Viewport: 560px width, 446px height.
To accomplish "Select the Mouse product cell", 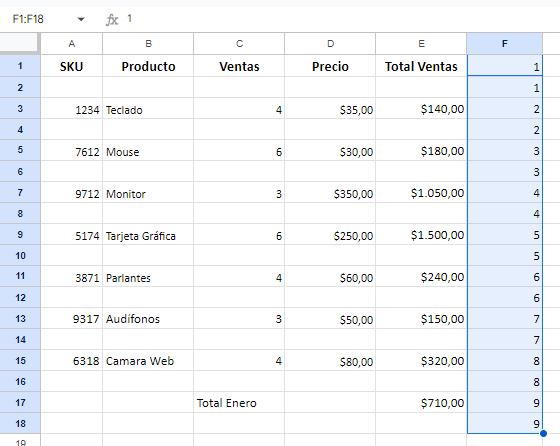I will pos(148,151).
